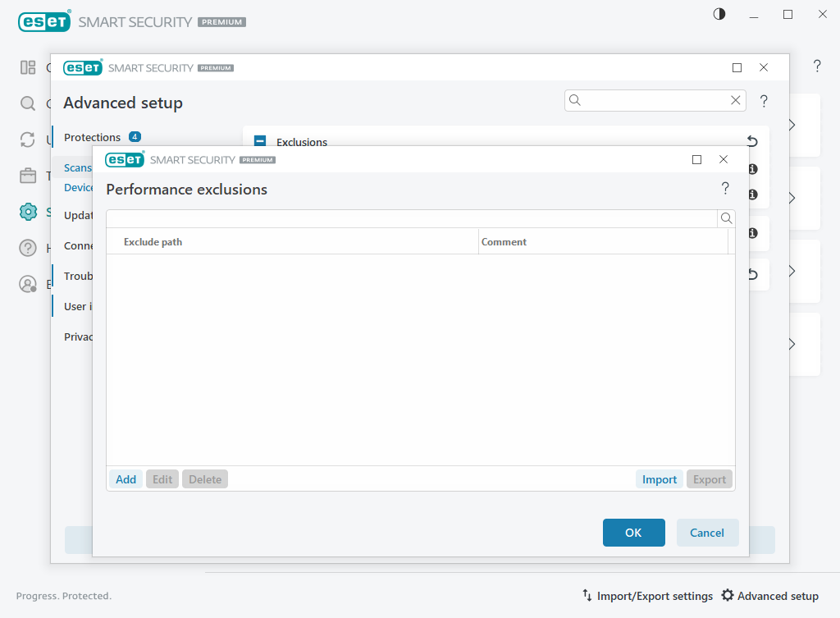Expand the bottom right-side chevron arrow
The image size is (840, 618).
click(x=792, y=344)
